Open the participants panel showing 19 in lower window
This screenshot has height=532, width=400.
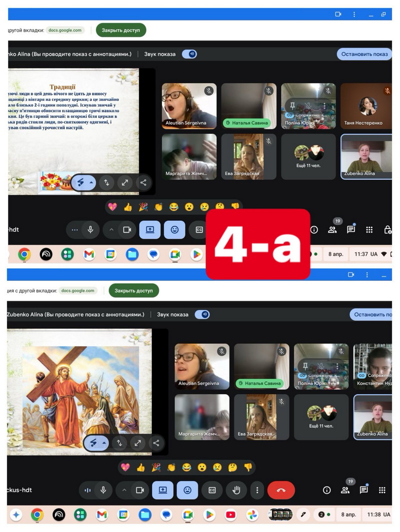(345, 490)
